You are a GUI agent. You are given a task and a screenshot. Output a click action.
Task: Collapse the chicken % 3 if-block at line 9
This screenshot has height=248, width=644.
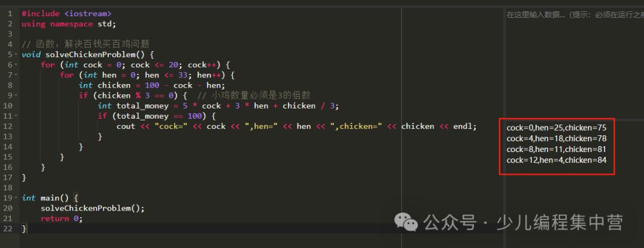[16, 95]
